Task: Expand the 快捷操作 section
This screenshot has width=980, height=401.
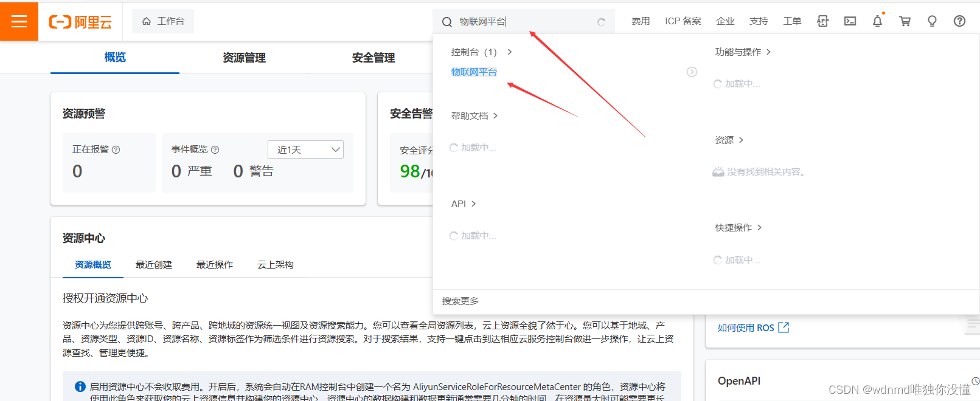Action: click(x=738, y=228)
